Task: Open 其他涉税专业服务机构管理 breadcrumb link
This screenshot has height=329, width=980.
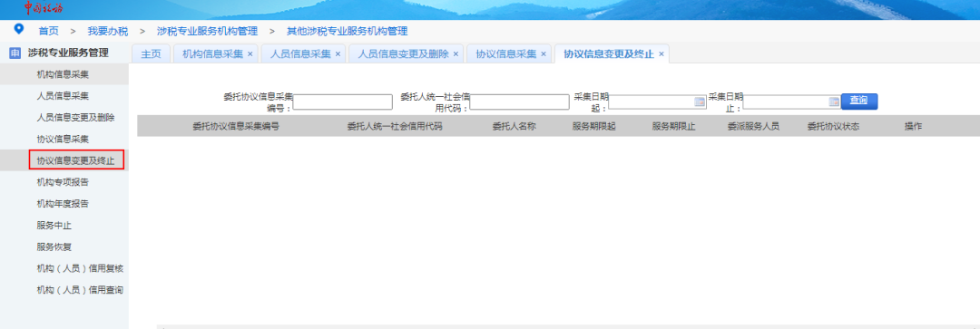Action: coord(347,31)
